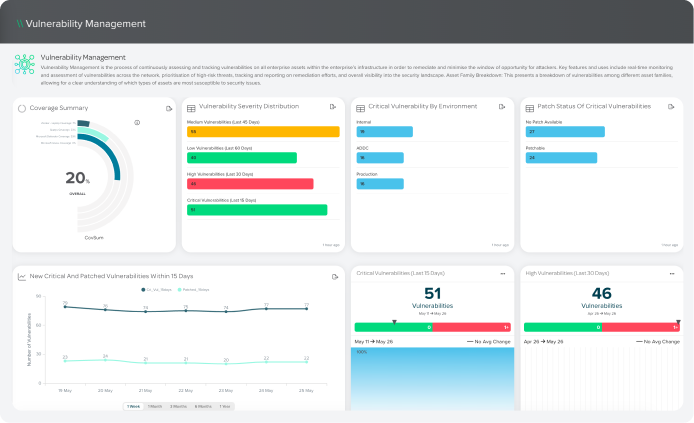Open the Coverage Summary info icon
The image size is (694, 423).
[x=137, y=123]
